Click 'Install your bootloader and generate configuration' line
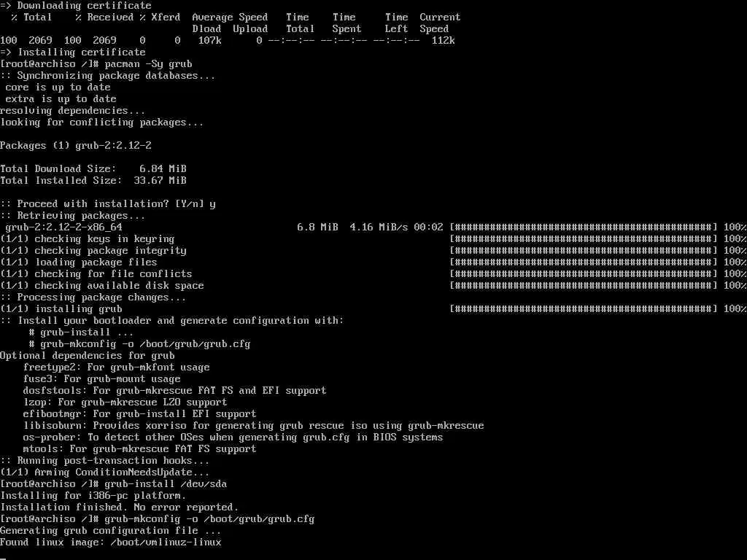This screenshot has width=747, height=560. point(172,321)
